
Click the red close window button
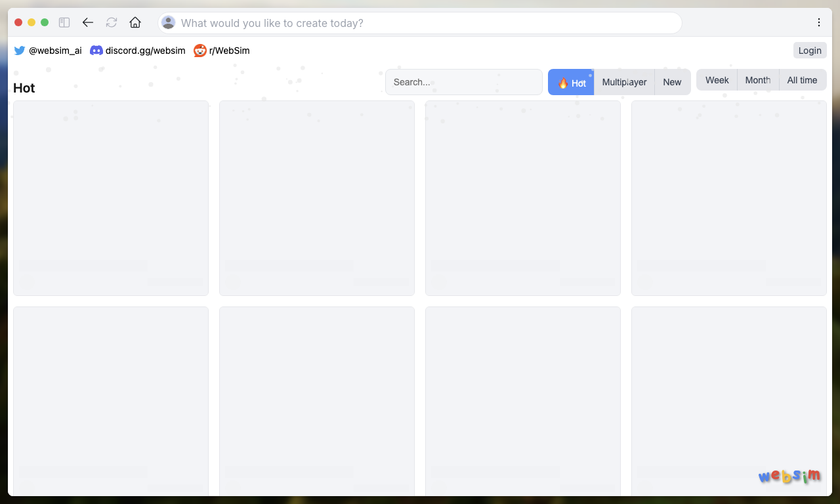click(18, 22)
